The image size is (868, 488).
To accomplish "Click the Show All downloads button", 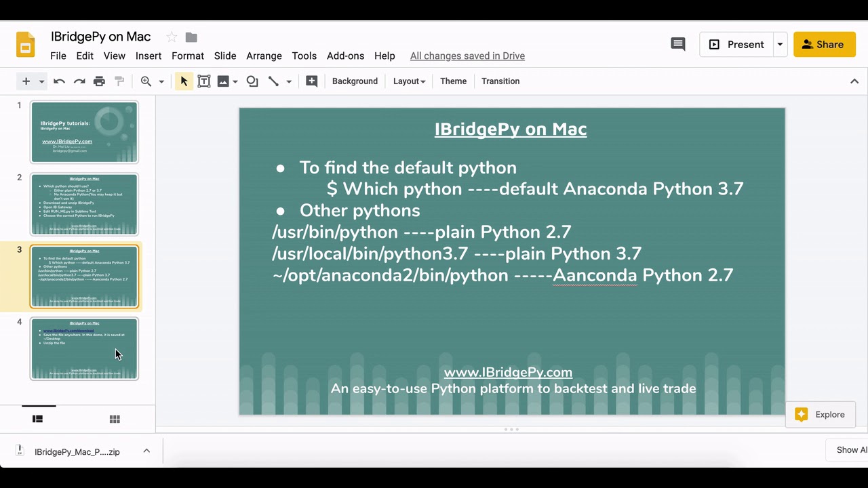I will [848, 450].
